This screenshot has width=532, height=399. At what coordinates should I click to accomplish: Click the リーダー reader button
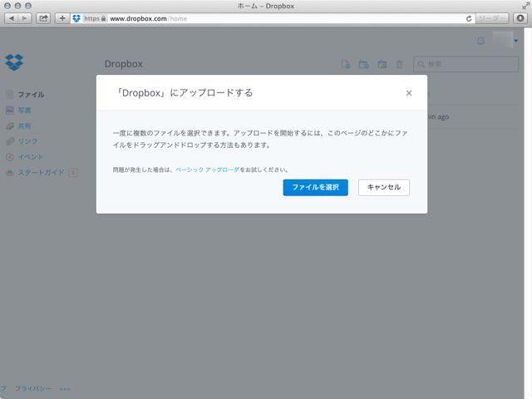(x=492, y=18)
